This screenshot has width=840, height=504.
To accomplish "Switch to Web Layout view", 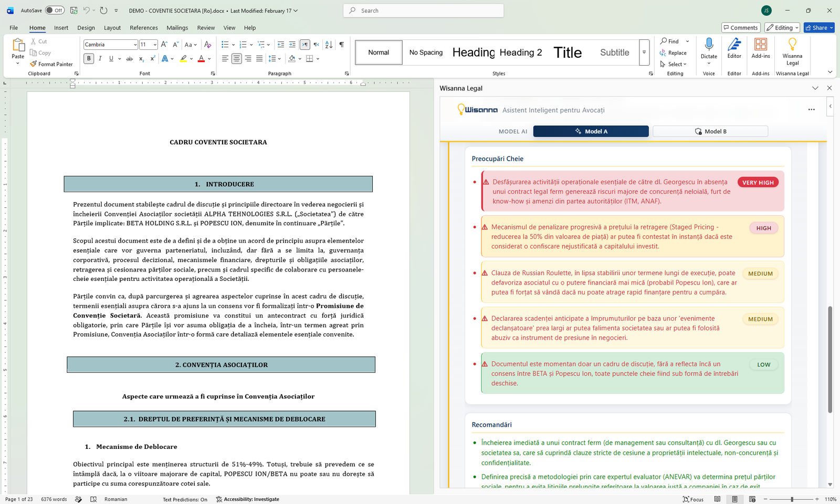I will coord(752,499).
